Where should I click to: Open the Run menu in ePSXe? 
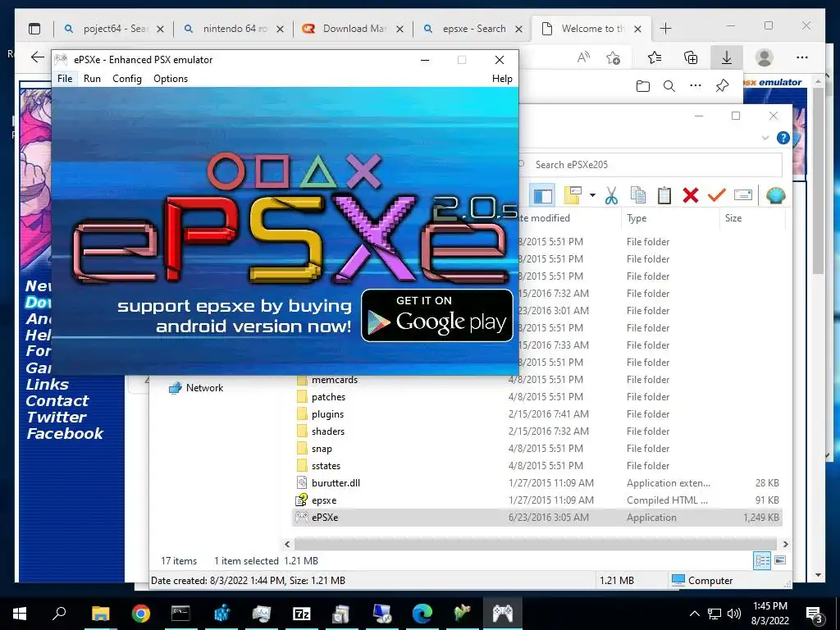[92, 79]
